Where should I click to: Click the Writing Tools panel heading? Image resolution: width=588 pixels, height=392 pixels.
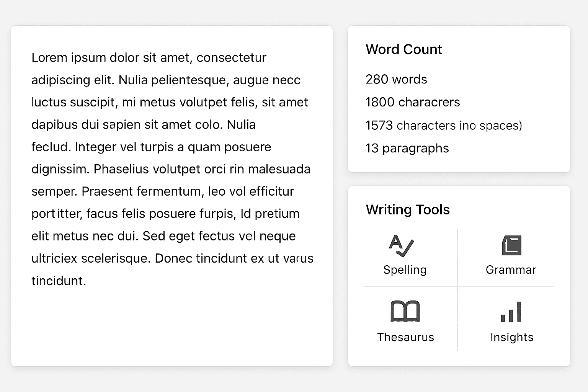[407, 209]
